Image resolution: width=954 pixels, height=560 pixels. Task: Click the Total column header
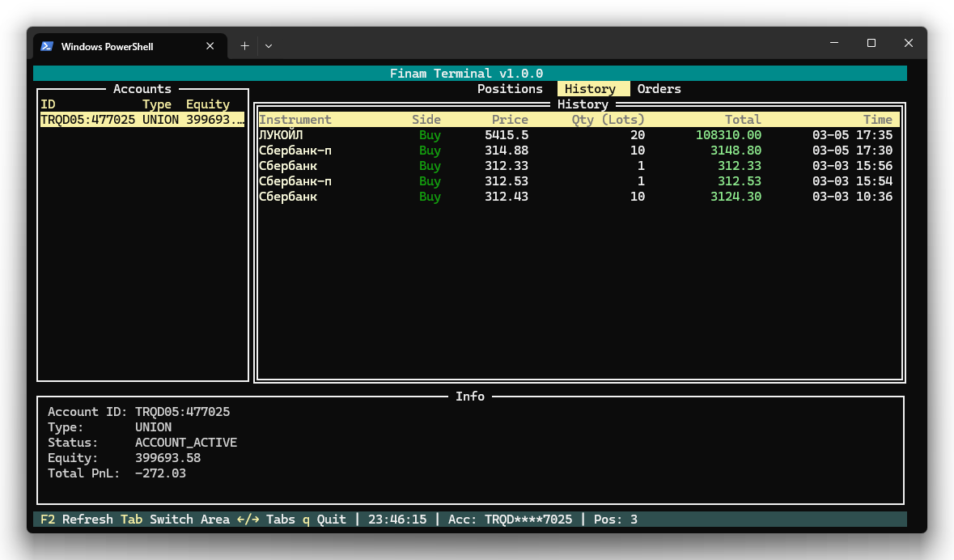[x=742, y=120]
